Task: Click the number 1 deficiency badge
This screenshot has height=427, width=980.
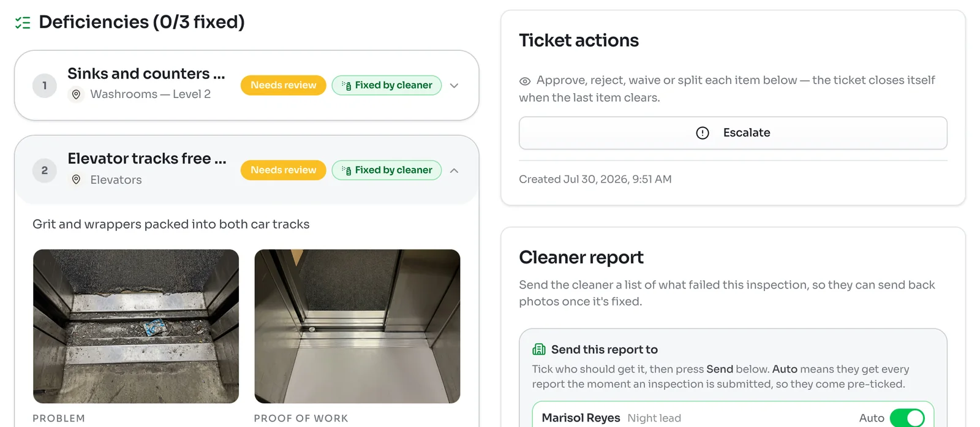Action: tap(44, 86)
